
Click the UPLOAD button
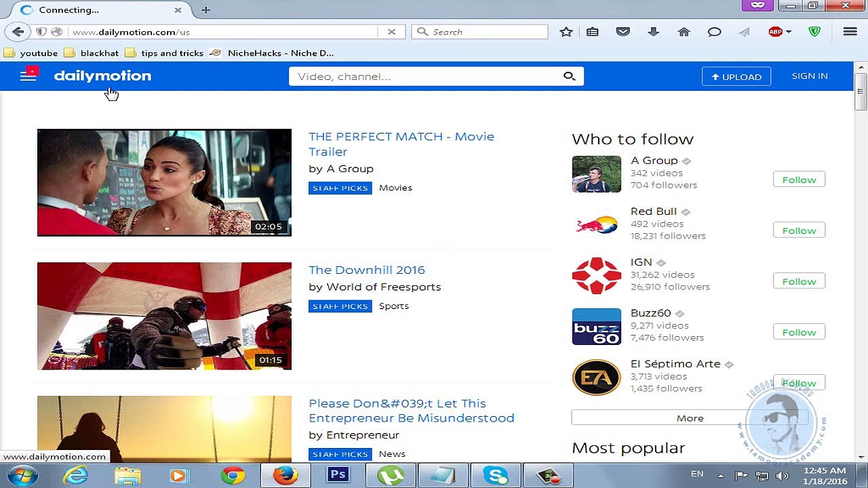point(736,77)
